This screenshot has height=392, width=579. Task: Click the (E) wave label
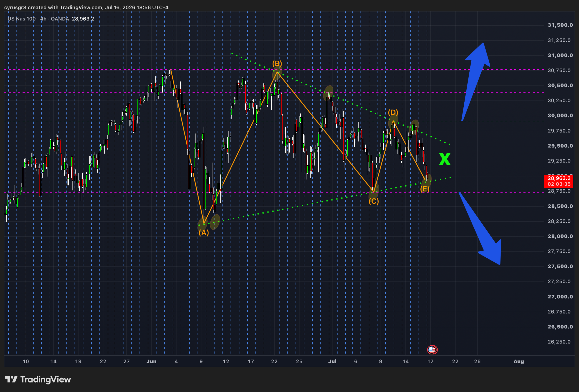[425, 189]
